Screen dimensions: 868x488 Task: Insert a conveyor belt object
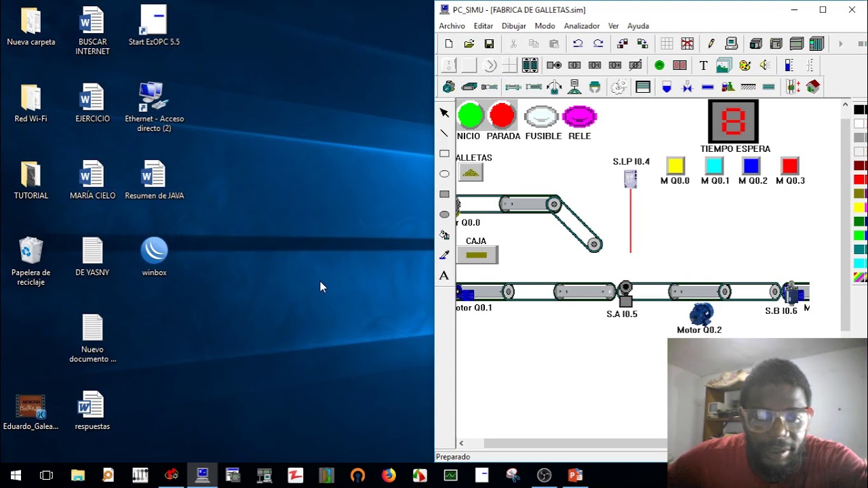469,87
